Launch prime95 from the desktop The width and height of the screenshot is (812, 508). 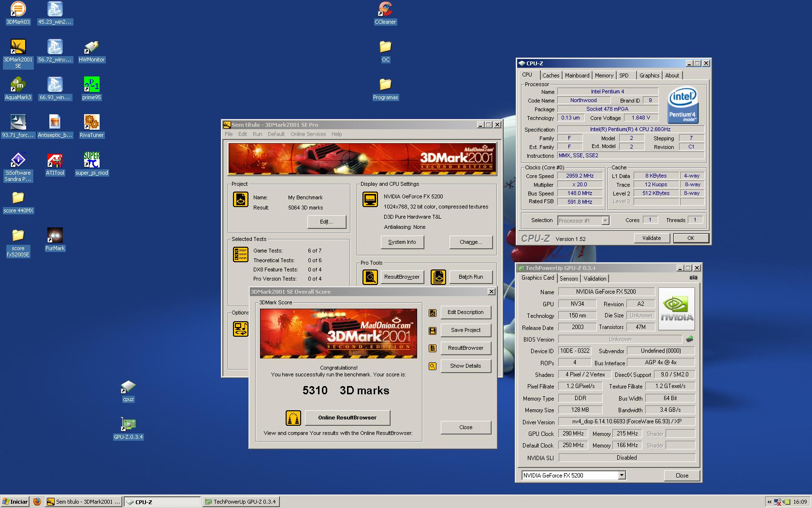pyautogui.click(x=91, y=89)
